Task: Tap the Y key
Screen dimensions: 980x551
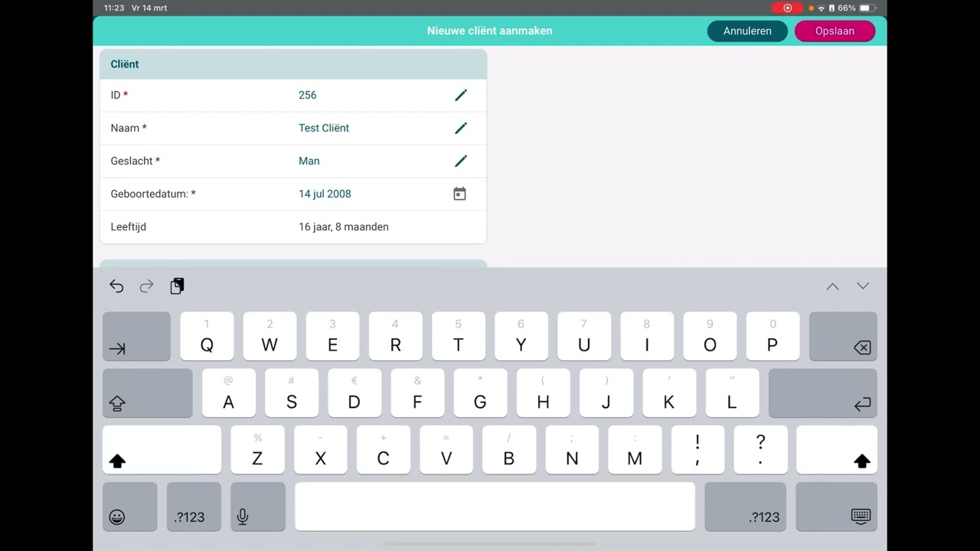Action: click(x=521, y=336)
